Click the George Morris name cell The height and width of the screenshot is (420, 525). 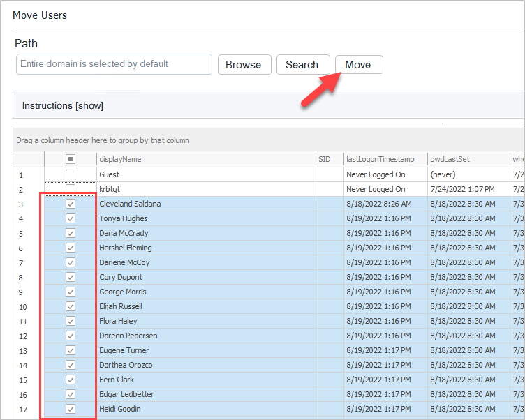pyautogui.click(x=123, y=292)
